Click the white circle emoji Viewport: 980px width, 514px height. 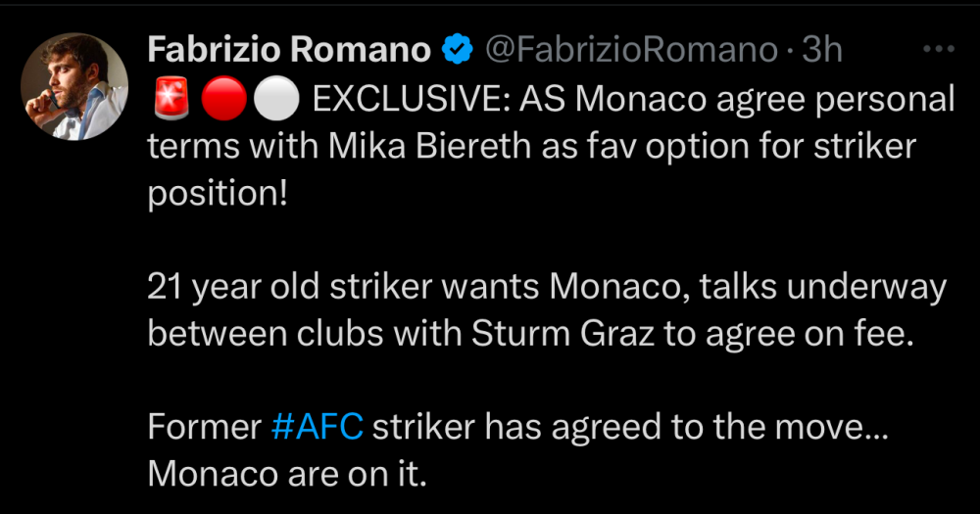point(270,100)
